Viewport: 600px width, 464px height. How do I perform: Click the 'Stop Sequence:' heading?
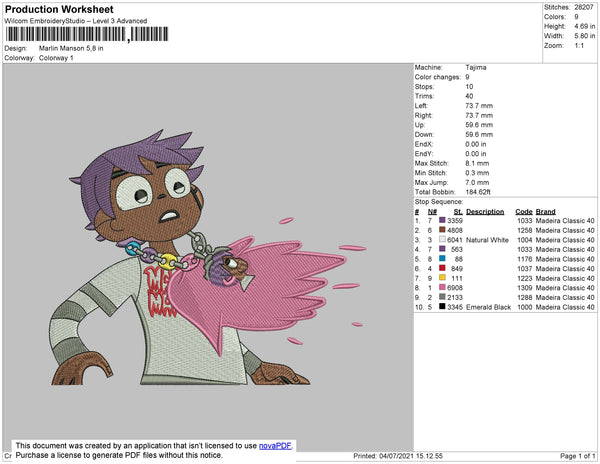point(439,202)
